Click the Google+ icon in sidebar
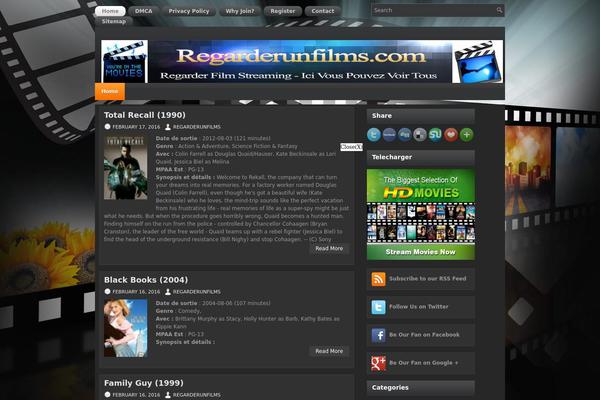This screenshot has width=600, height=400. (x=378, y=363)
